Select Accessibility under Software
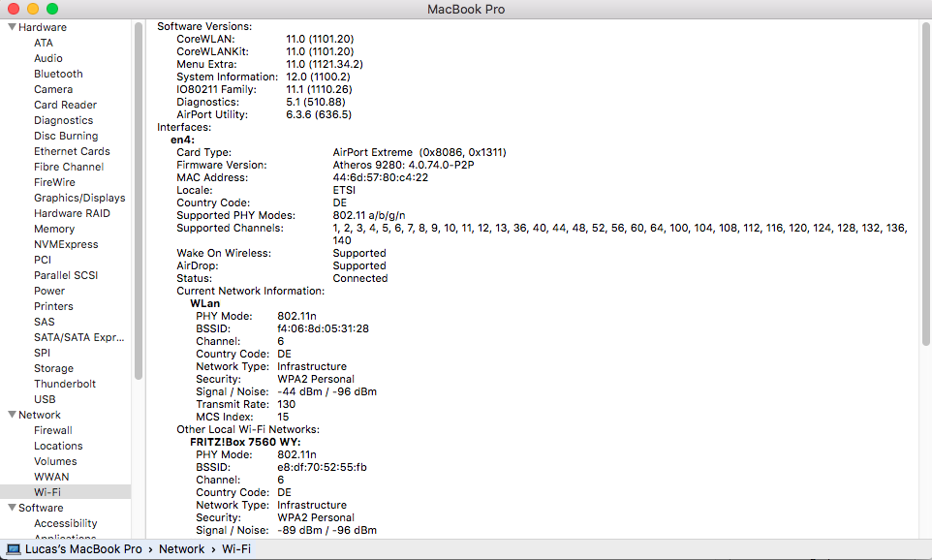This screenshot has height=560, width=932. coord(65,523)
